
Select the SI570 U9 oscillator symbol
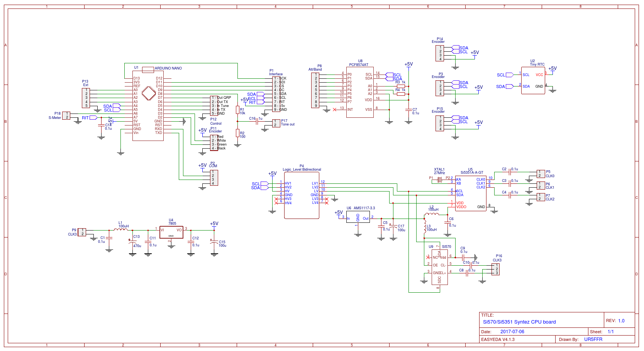(439, 267)
